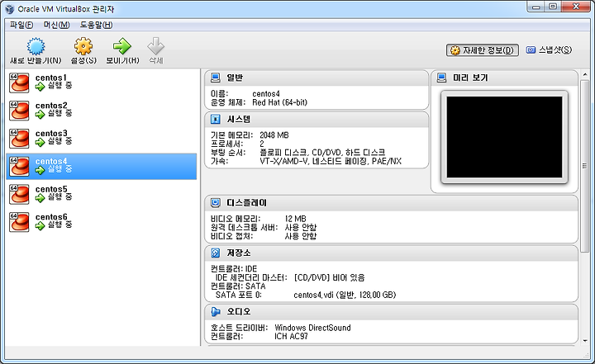Open Settings (설정) gear icon

83,46
